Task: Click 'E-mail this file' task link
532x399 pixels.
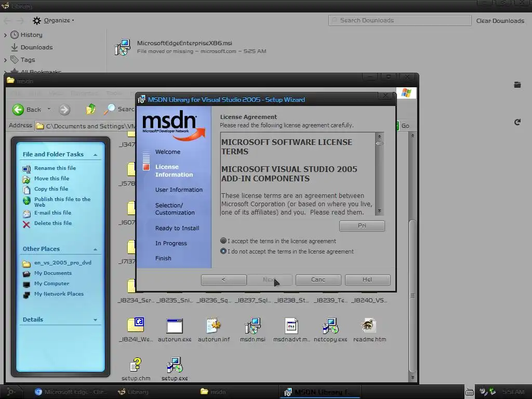Action: tap(52, 212)
